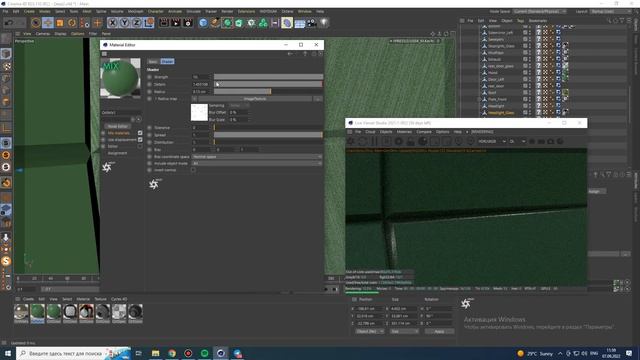This screenshot has width=640, height=360.
Task: Adjust the Radius slider bar
Action: coord(268,91)
